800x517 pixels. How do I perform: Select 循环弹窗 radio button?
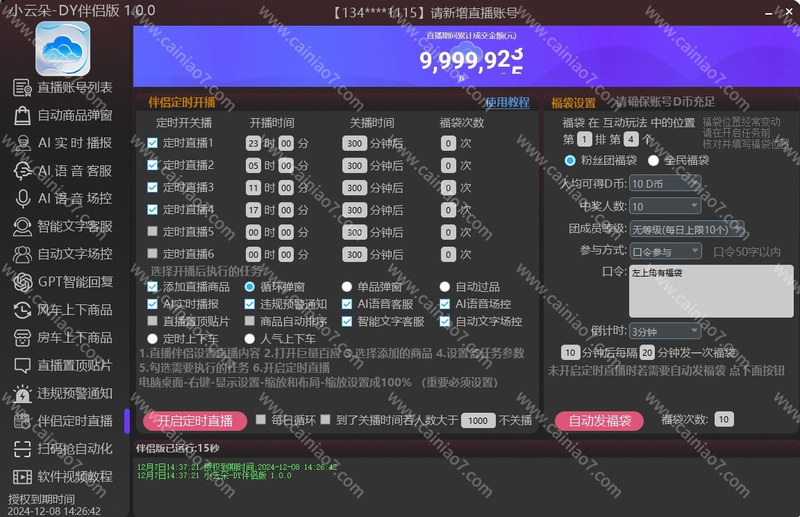point(249,287)
